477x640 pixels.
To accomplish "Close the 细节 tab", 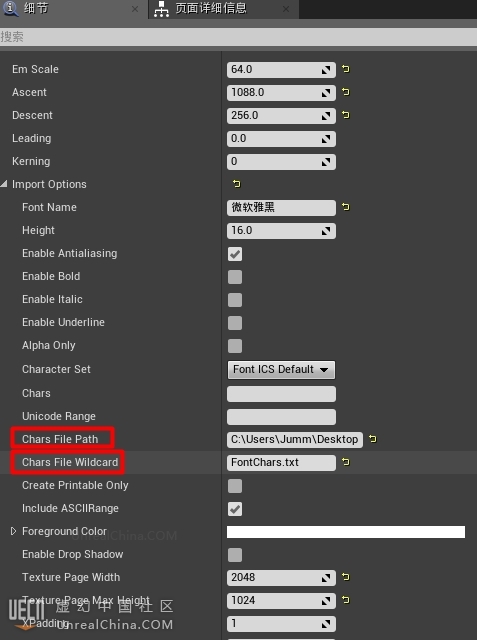I will (135, 9).
